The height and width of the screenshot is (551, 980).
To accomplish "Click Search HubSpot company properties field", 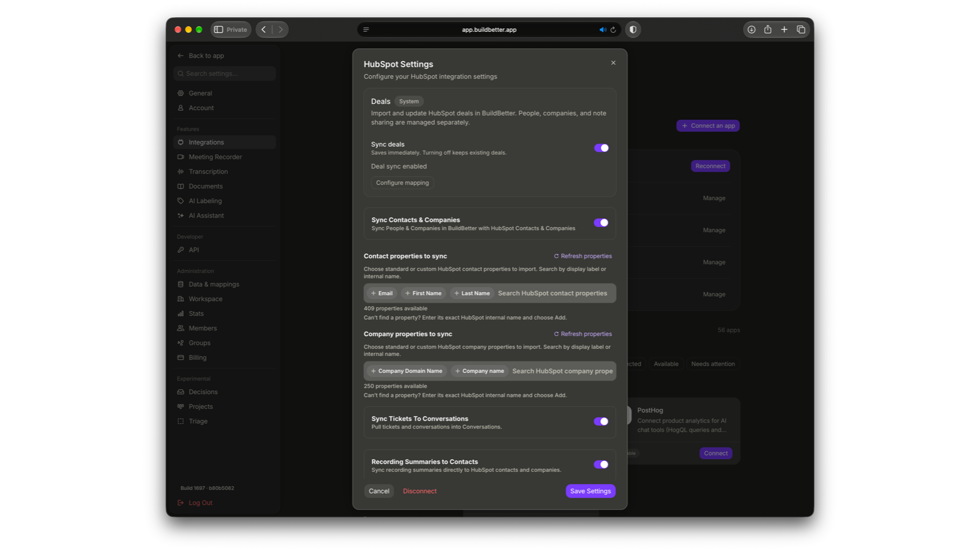I will coord(562,371).
